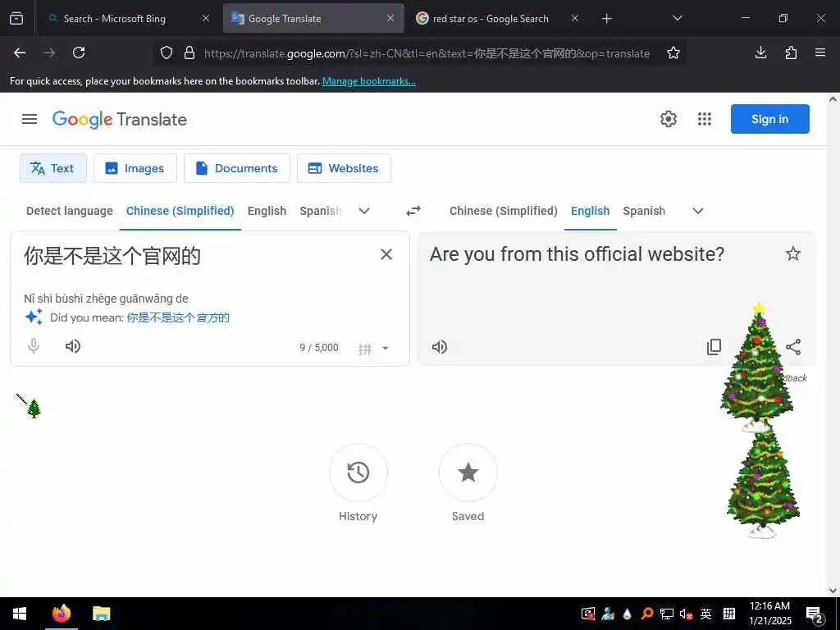840x630 pixels.
Task: Choose Detect language as source
Action: pyautogui.click(x=70, y=211)
